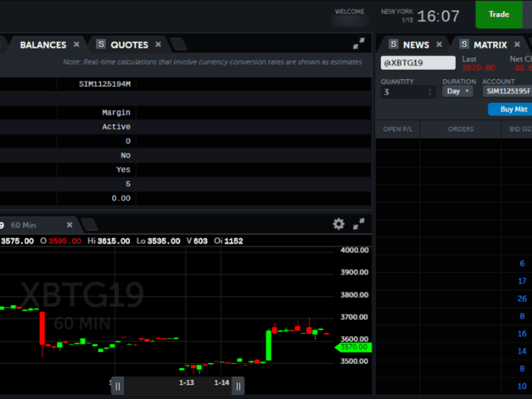Open the Duration dropdown set to Day

pos(458,92)
